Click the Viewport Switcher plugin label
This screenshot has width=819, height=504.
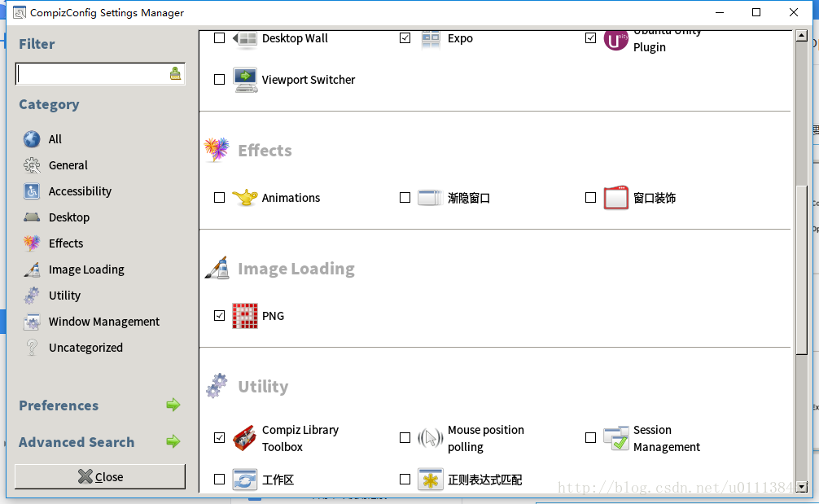pyautogui.click(x=309, y=80)
